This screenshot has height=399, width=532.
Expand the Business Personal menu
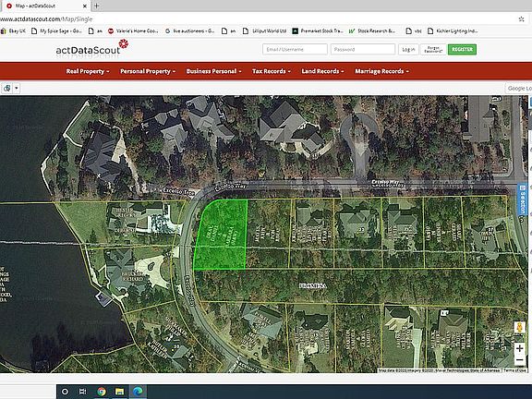(213, 71)
